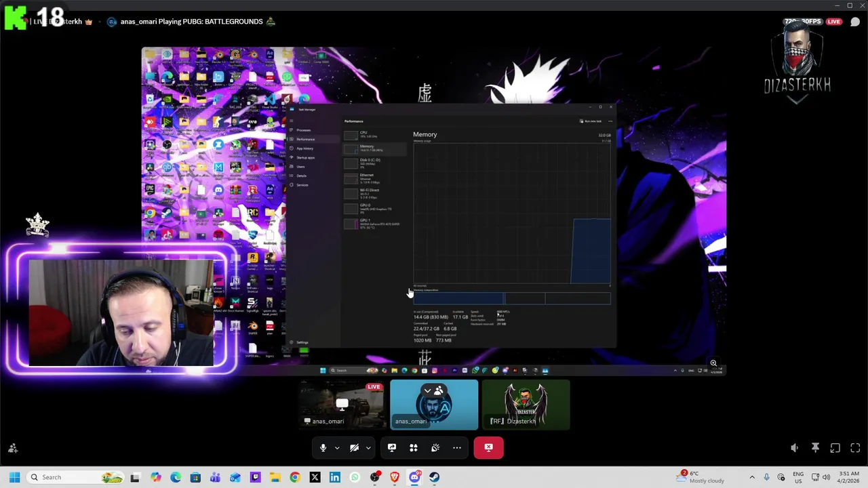Viewport: 868px width, 488px height.
Task: Click the magnifier zoom icon on the stream
Action: click(x=713, y=363)
